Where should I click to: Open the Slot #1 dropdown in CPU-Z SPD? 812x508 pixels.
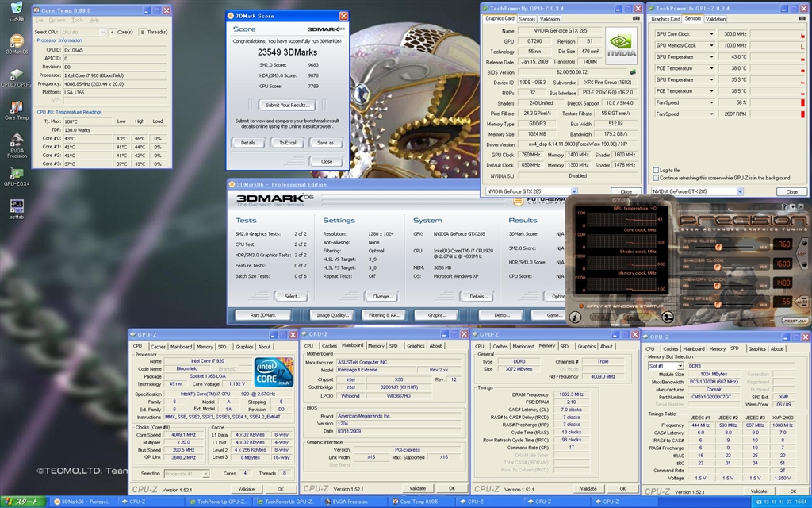point(665,366)
